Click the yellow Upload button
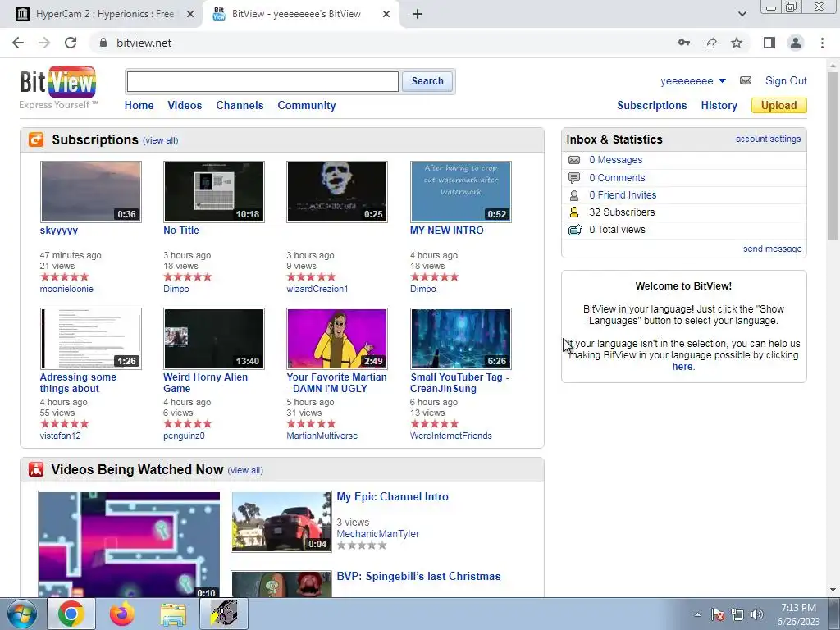 (779, 106)
